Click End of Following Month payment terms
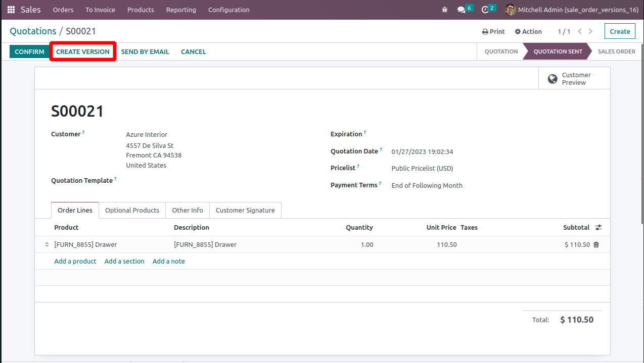Image resolution: width=644 pixels, height=363 pixels. (x=427, y=185)
